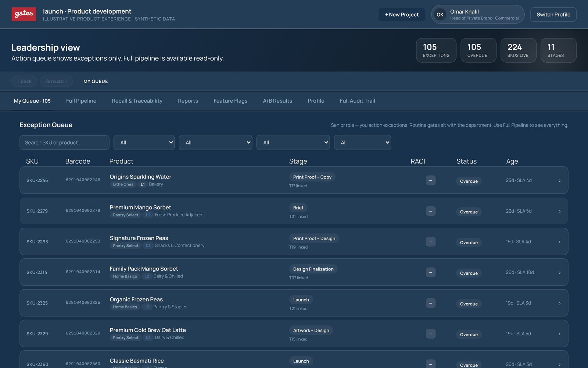Open the A/B Results tab
This screenshot has height=368, width=588.
(x=277, y=101)
